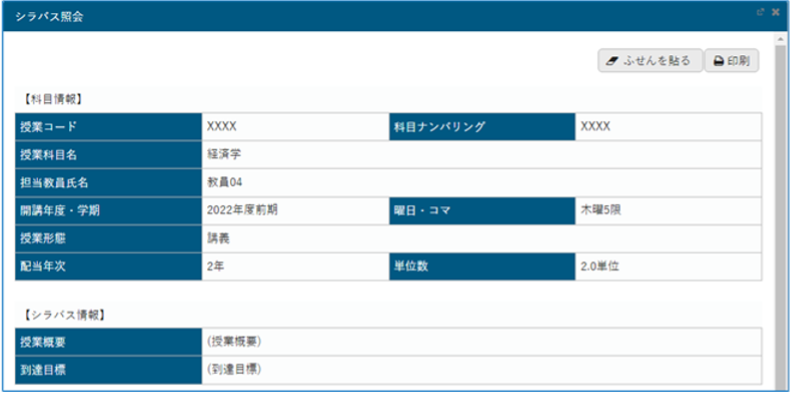Click the 2022年度前期 term value

pos(242,211)
